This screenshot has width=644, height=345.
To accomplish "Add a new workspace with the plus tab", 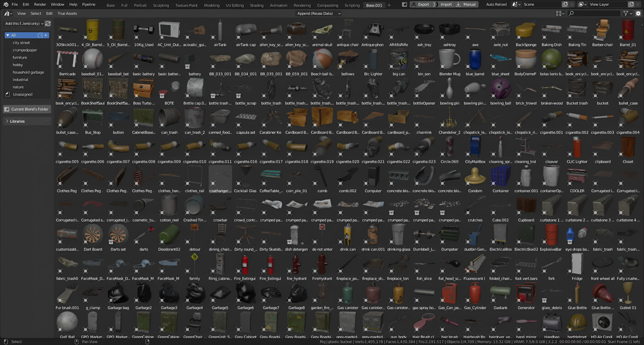I will click(389, 5).
